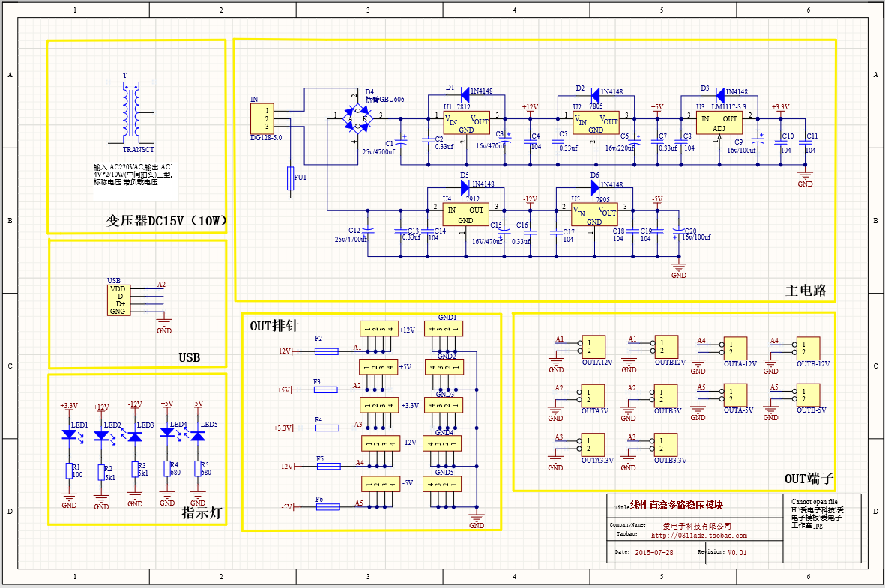Select the LED2 diode symbol
The width and height of the screenshot is (885, 588).
click(102, 436)
